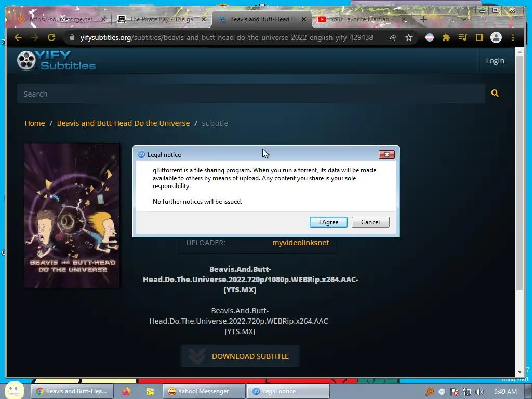The height and width of the screenshot is (399, 532).
Task: Close the Beavis and Butt-Head tab
Action: [304, 19]
